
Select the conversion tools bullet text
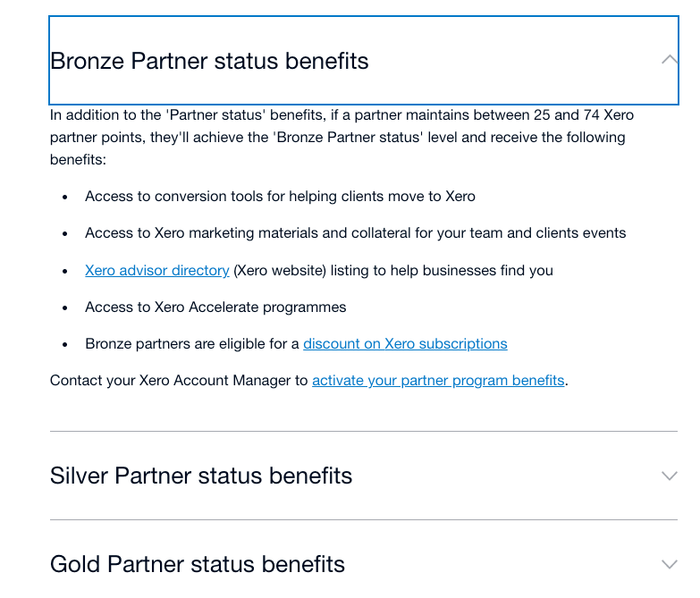tap(281, 197)
